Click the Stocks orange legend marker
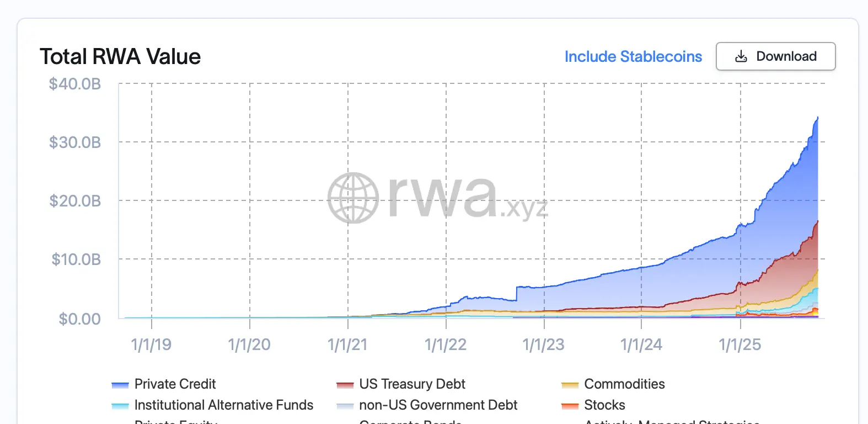 click(570, 406)
